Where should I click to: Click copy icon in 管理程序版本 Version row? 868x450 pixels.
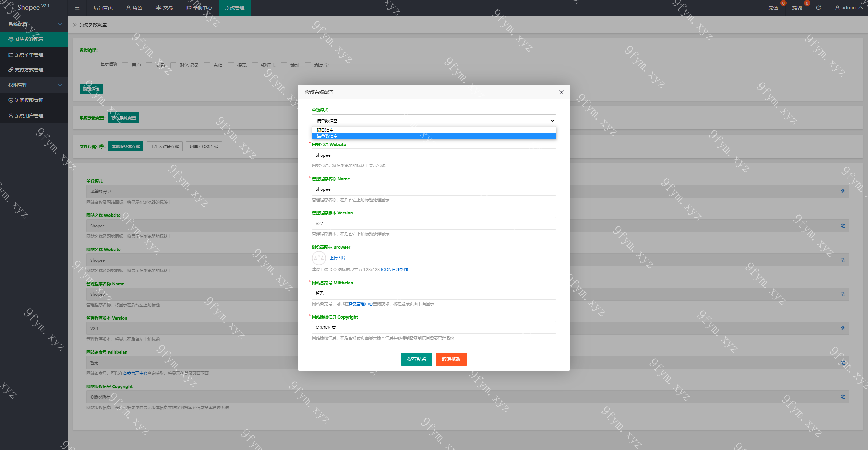[843, 328]
